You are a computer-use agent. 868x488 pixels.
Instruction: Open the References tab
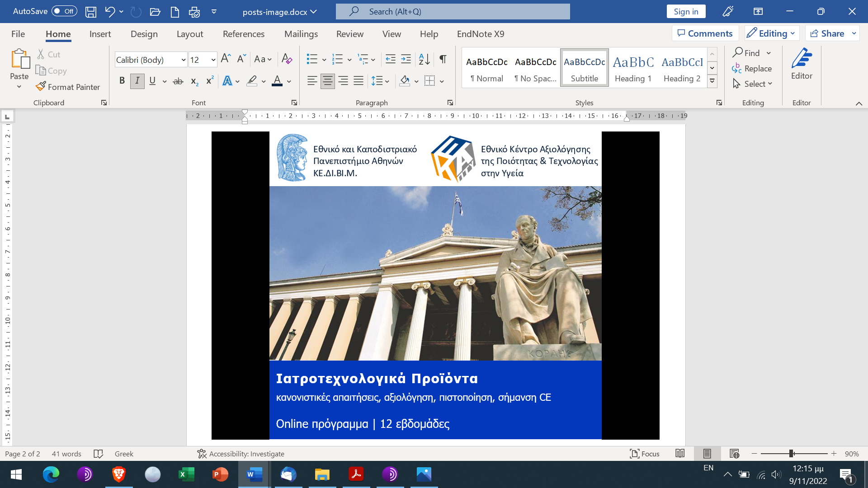(243, 34)
